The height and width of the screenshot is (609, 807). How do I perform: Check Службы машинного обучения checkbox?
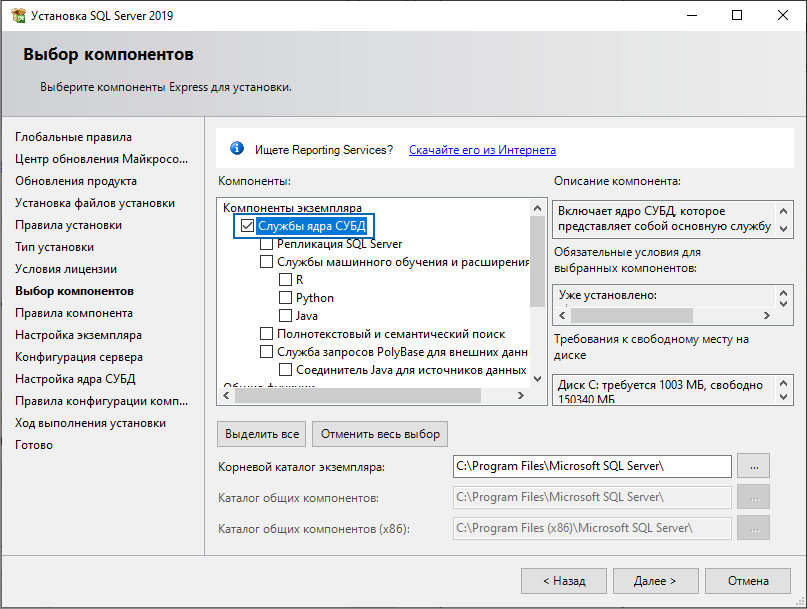tap(266, 262)
